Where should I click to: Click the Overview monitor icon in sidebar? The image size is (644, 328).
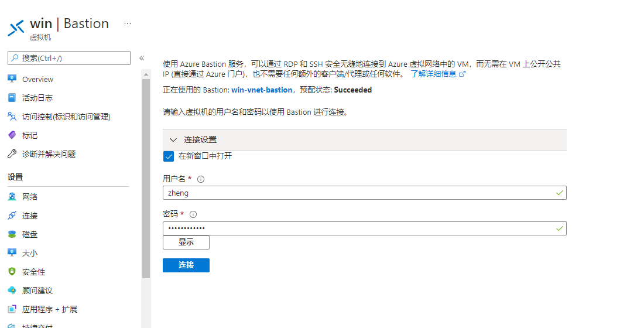(12, 79)
